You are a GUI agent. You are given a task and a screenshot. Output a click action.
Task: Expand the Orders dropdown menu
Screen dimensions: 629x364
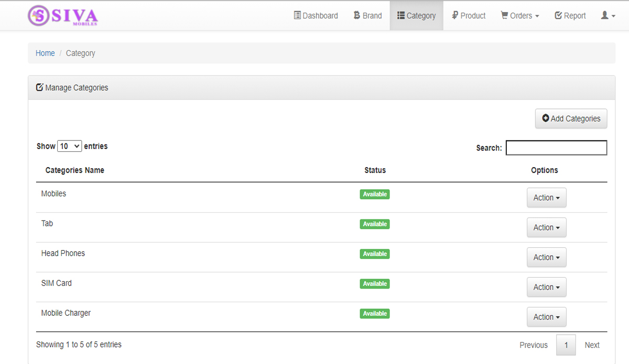(520, 16)
